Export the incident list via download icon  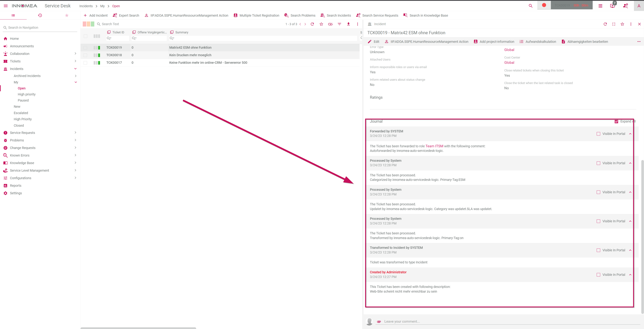coord(348,24)
